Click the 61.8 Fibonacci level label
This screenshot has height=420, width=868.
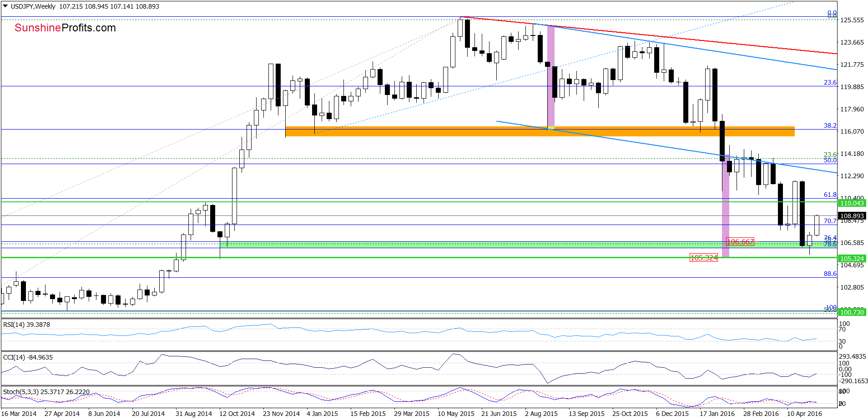830,195
